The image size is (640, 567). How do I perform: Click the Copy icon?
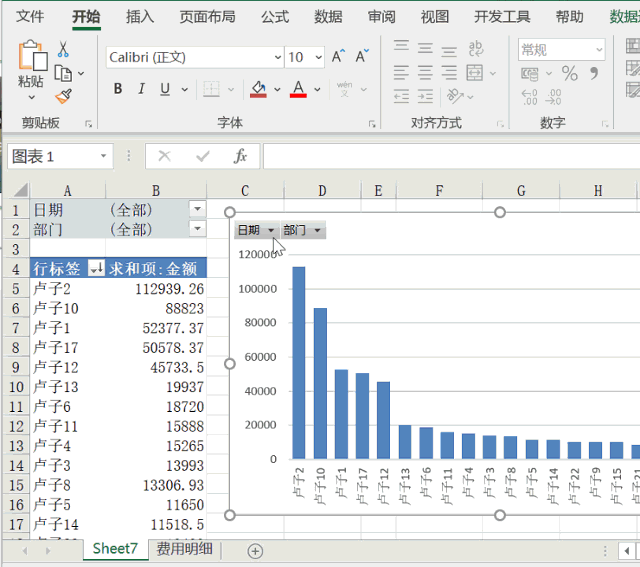[63, 74]
